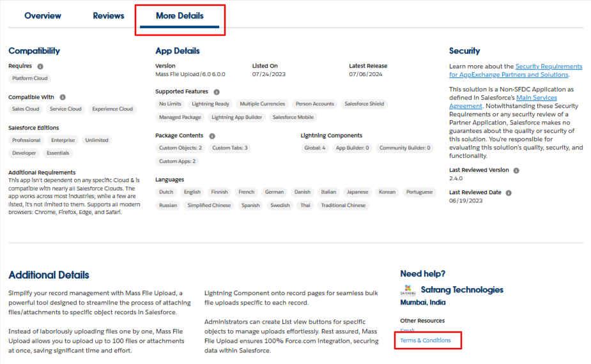Open the Main Services Agreement link
591x364 pixels.
point(503,102)
